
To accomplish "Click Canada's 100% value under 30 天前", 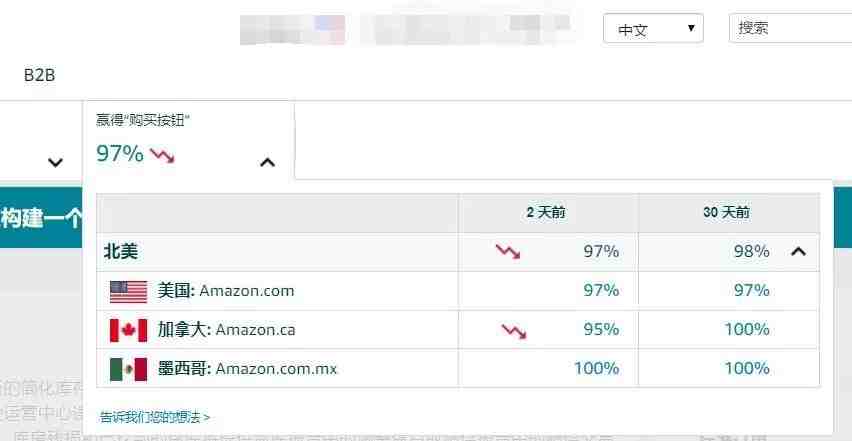I will click(747, 330).
